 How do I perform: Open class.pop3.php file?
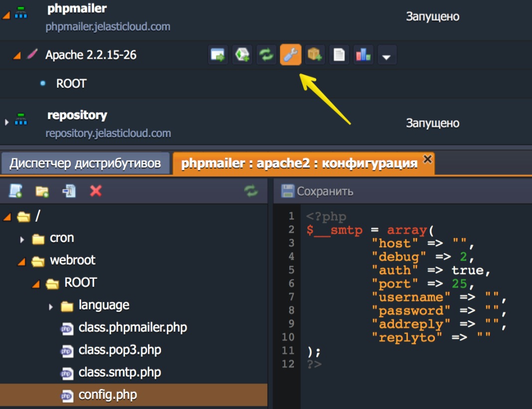click(120, 350)
